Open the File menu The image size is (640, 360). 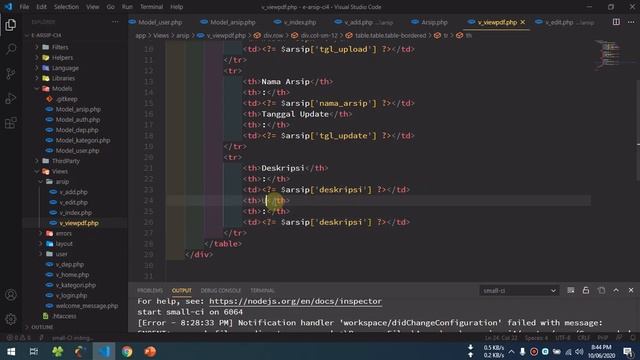tap(24, 7)
